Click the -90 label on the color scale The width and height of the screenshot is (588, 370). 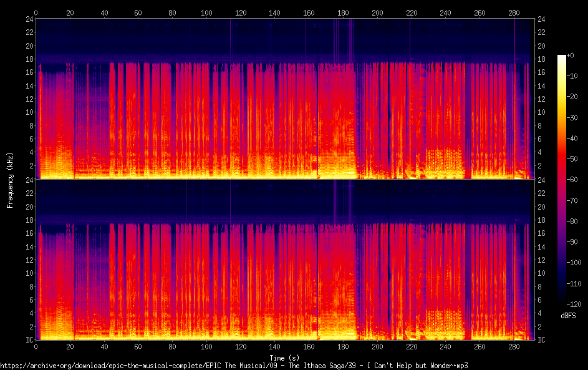point(568,242)
